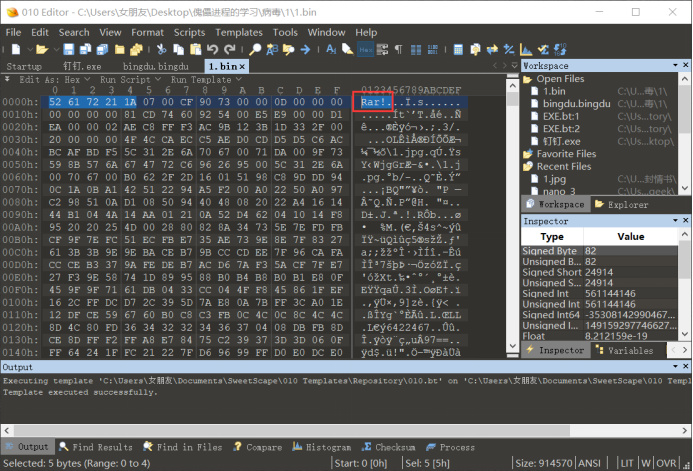Save the file with the floppy disk icon

tap(69, 49)
